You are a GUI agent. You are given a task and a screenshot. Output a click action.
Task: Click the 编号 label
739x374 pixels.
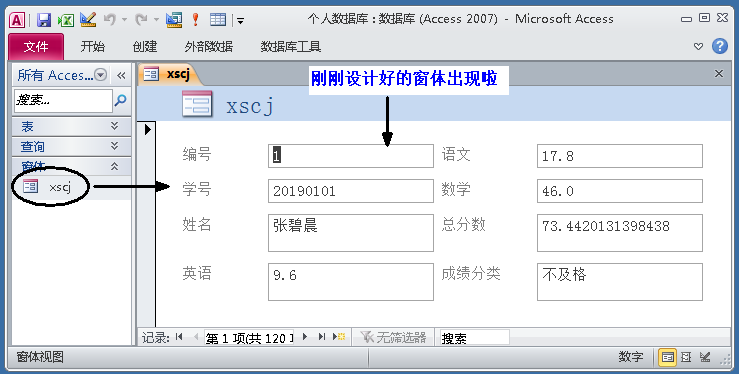(197, 154)
